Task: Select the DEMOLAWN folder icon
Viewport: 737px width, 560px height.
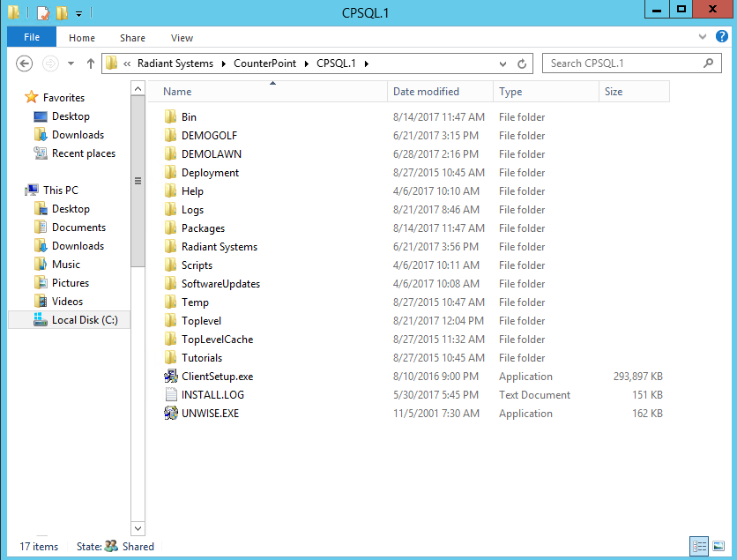Action: click(171, 153)
